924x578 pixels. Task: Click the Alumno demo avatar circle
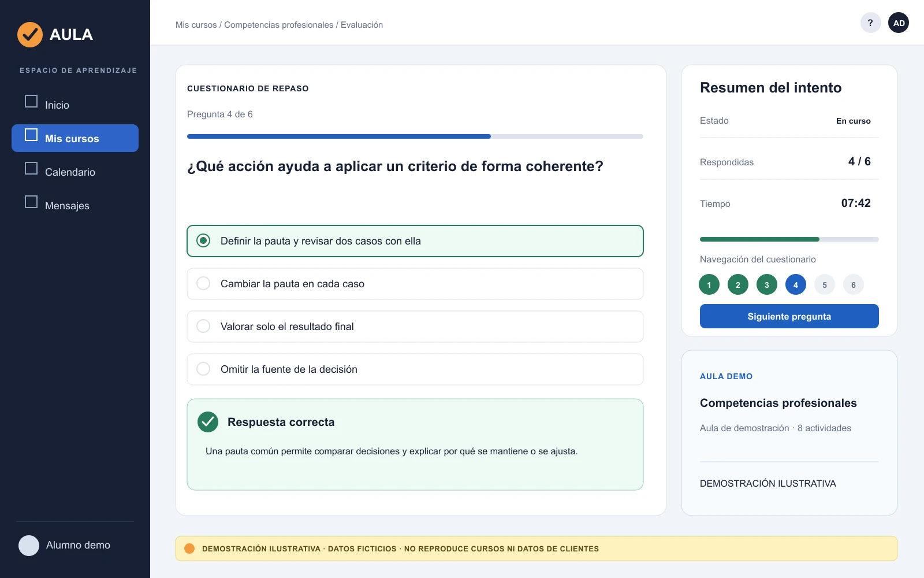click(29, 545)
